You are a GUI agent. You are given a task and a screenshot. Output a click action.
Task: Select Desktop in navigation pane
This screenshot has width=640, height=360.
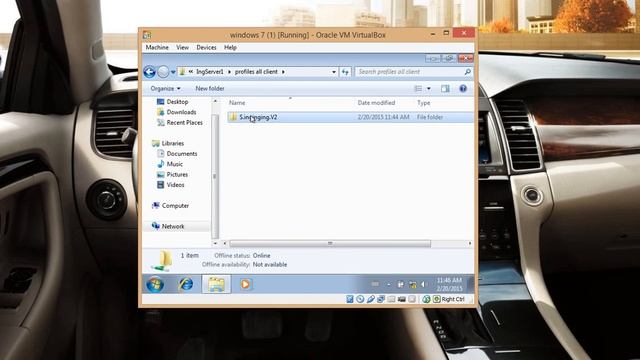click(x=177, y=102)
